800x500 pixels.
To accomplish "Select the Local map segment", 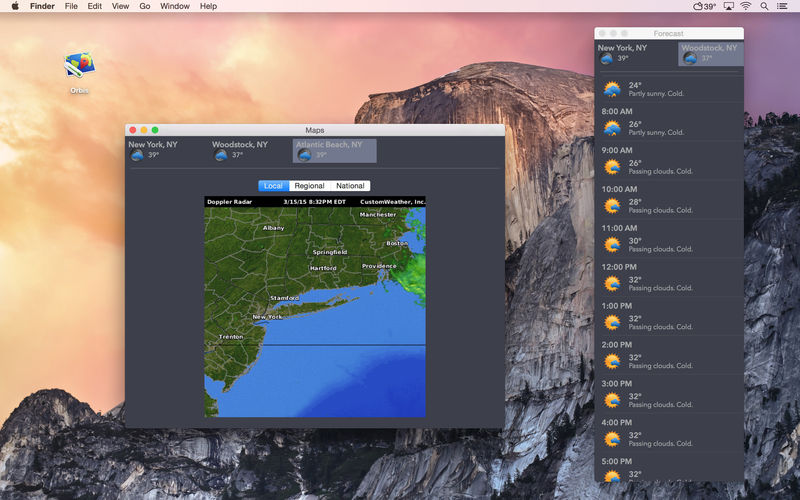I will pyautogui.click(x=273, y=186).
